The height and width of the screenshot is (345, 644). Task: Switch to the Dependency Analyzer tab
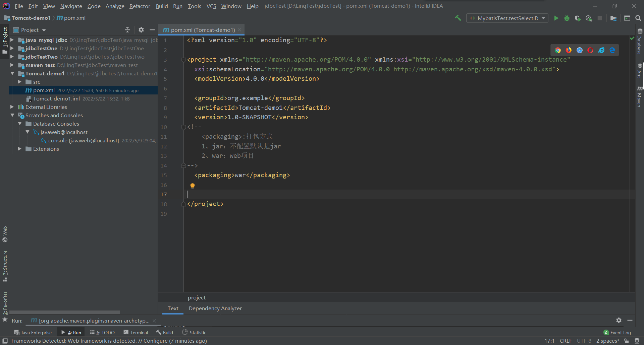coord(215,308)
